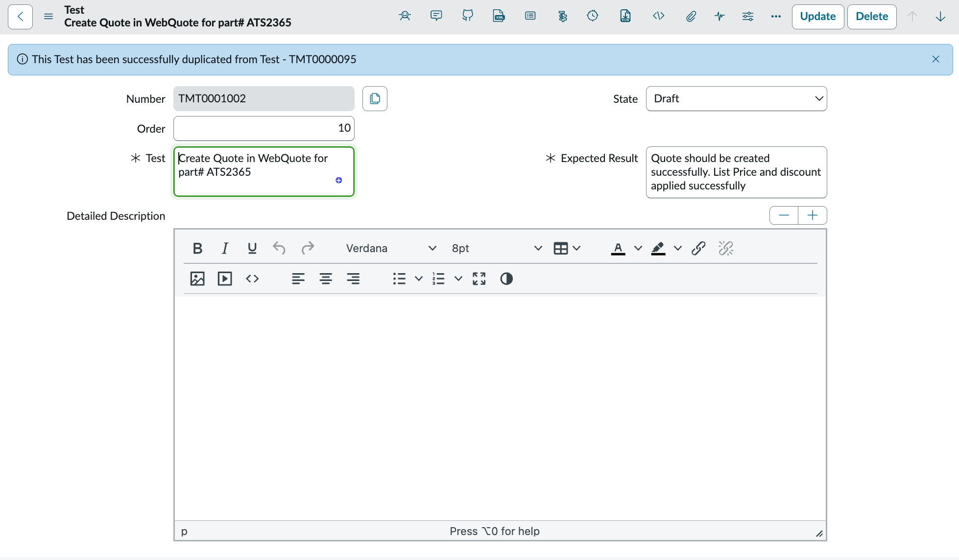Toggle underline formatting
This screenshot has width=959, height=560.
tap(252, 248)
